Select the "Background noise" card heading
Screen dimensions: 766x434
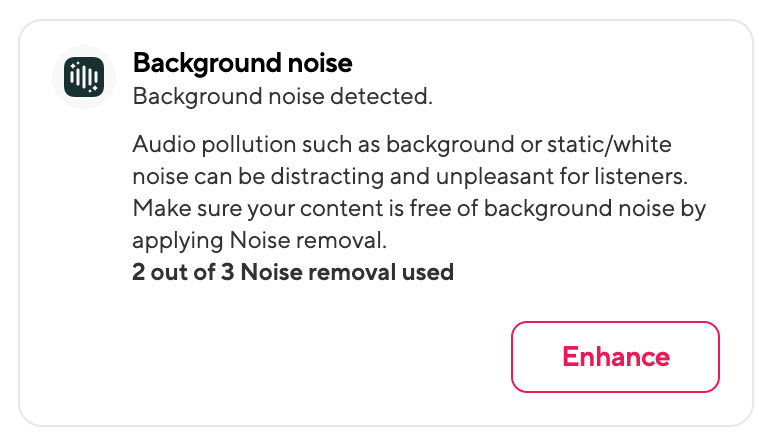click(242, 64)
